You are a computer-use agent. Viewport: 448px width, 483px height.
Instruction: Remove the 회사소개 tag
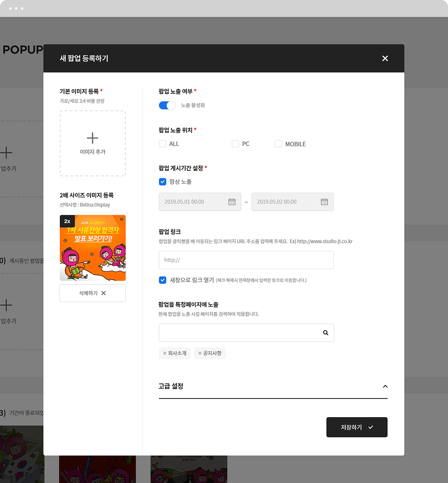pyautogui.click(x=165, y=353)
